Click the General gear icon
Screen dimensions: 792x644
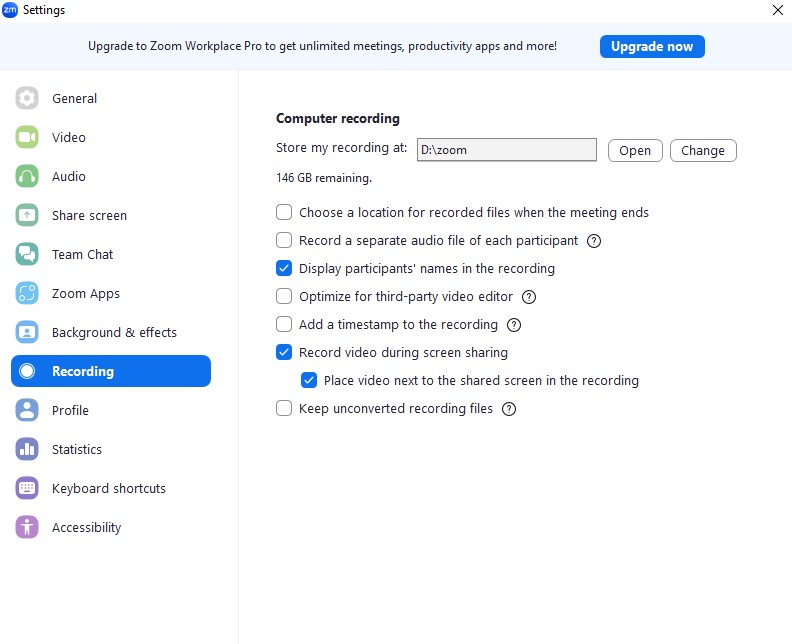(27, 98)
